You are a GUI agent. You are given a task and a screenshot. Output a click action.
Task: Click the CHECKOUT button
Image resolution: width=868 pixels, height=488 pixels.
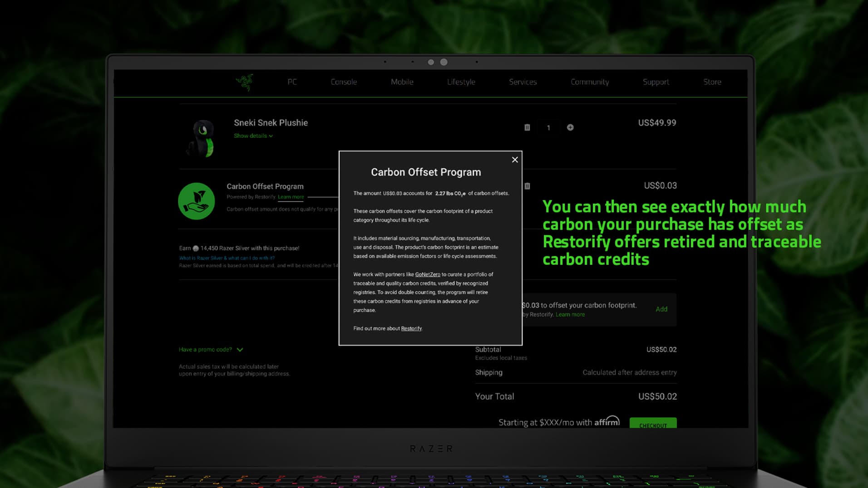[653, 423]
